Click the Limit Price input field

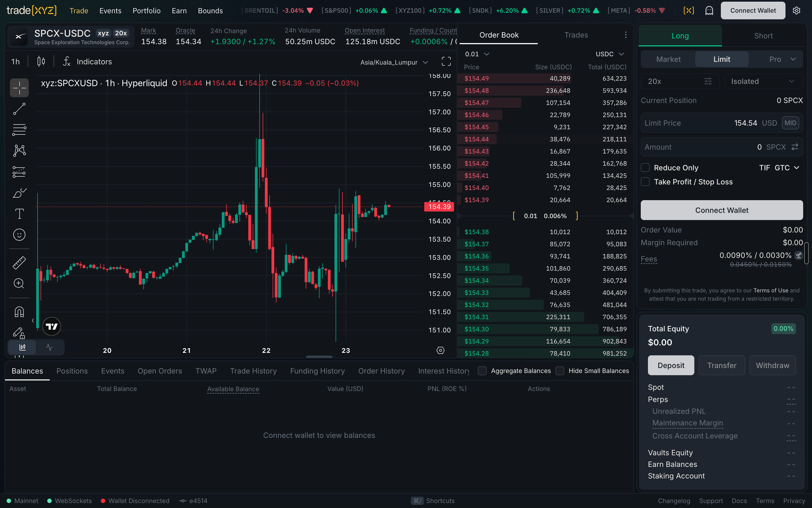click(722, 123)
